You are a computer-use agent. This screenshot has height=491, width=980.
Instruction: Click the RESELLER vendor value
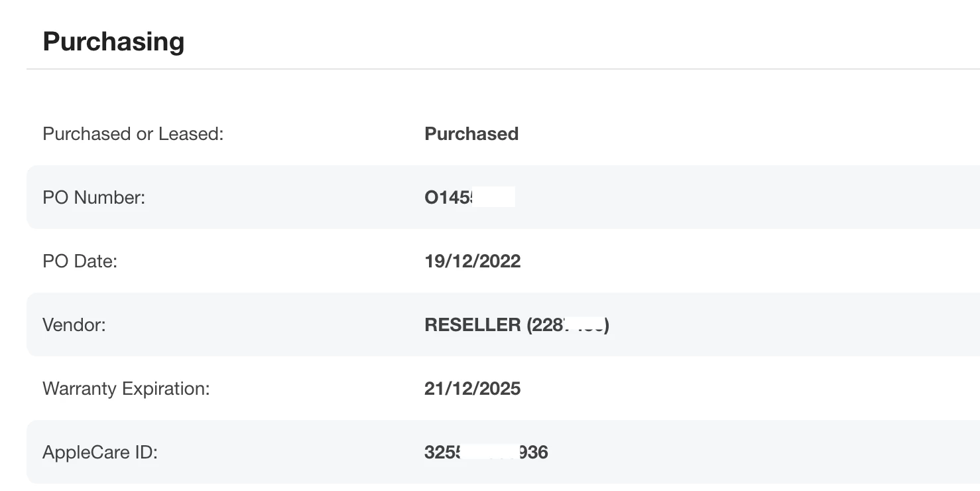click(517, 324)
